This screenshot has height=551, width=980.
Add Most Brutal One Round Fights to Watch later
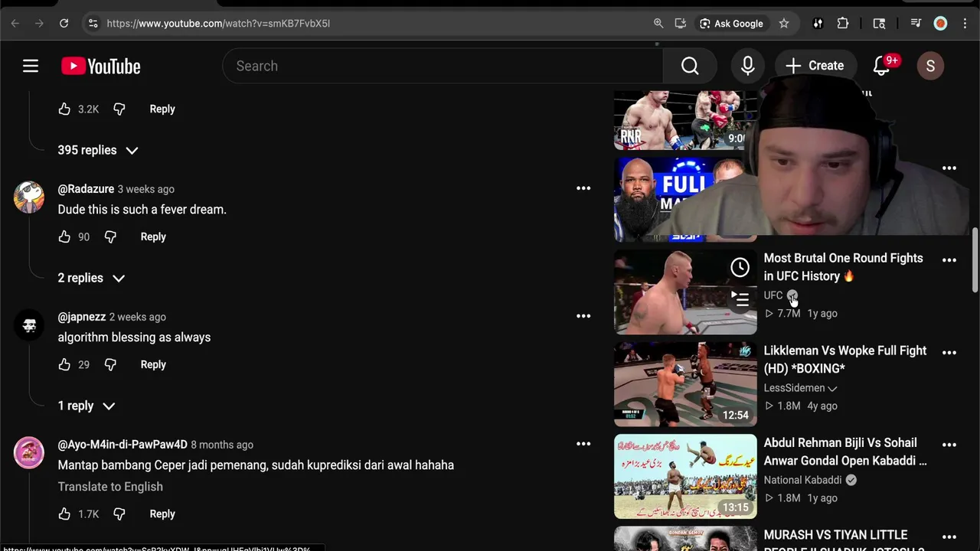(x=740, y=267)
